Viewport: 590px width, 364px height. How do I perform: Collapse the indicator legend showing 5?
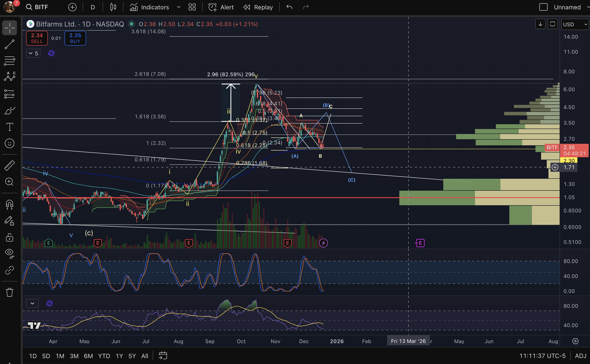33,53
